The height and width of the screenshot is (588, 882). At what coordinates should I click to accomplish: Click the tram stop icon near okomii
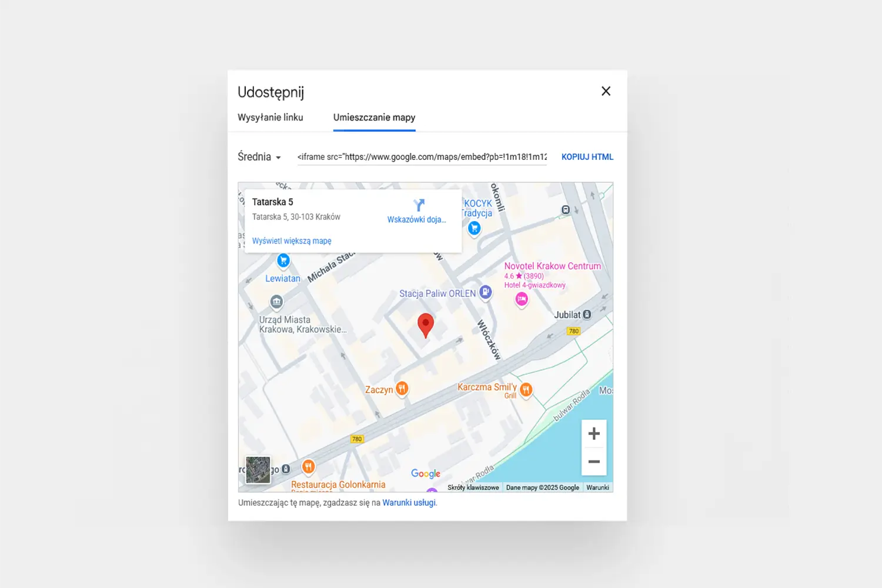[566, 210]
